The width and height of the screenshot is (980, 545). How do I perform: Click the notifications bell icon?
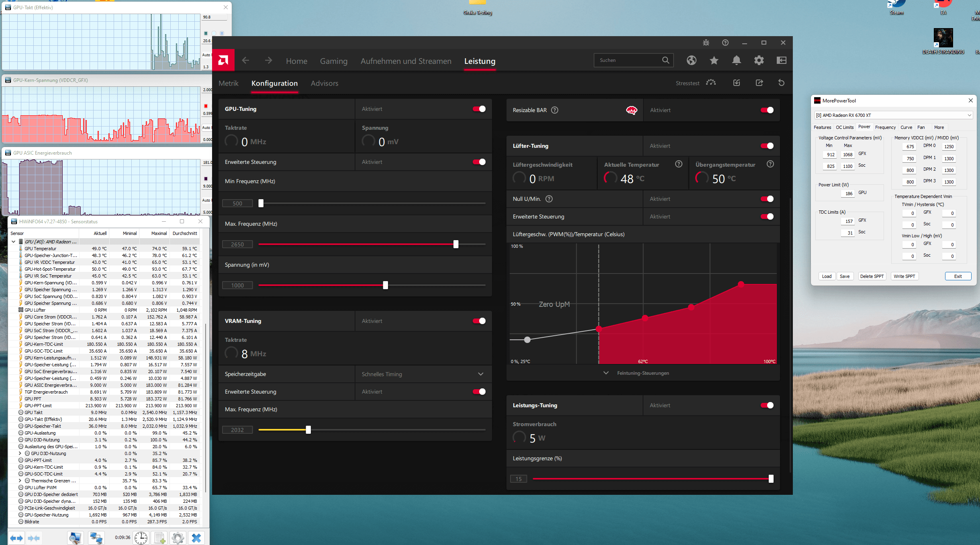pos(736,60)
